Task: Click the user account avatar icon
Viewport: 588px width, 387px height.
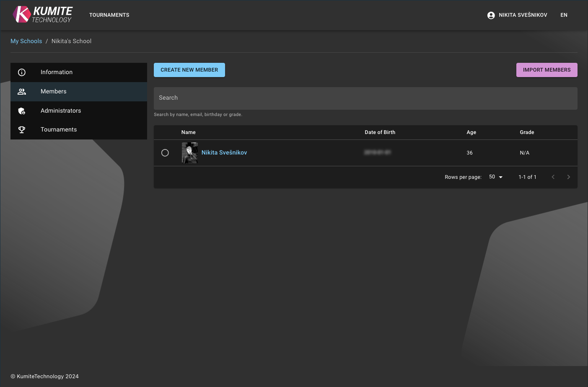Action: point(491,15)
